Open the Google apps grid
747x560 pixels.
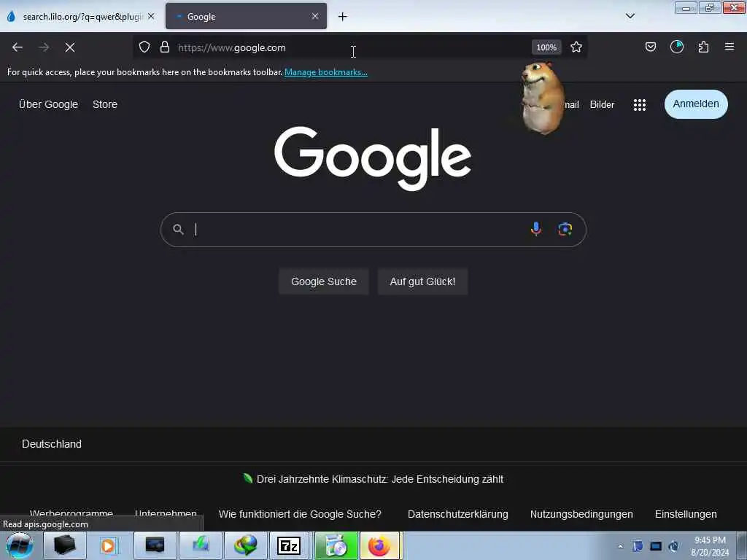coord(640,105)
